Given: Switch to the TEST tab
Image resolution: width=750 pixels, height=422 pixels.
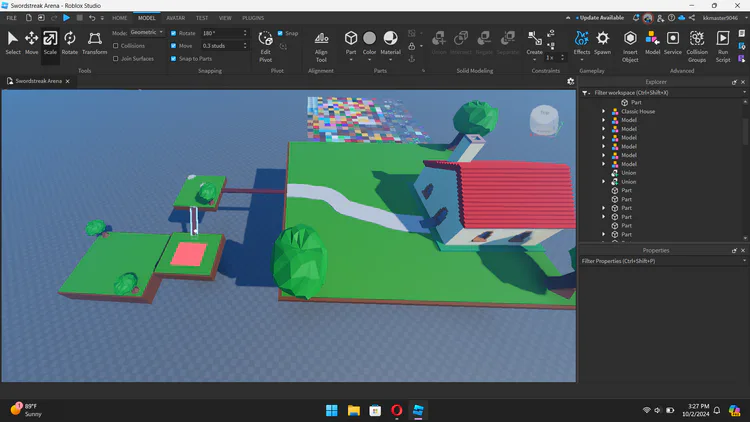Looking at the screenshot, I should [202, 18].
